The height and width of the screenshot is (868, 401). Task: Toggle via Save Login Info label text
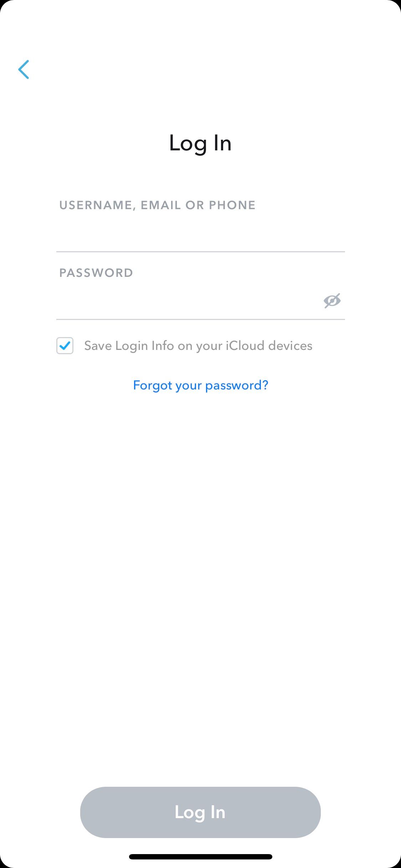pos(198,346)
